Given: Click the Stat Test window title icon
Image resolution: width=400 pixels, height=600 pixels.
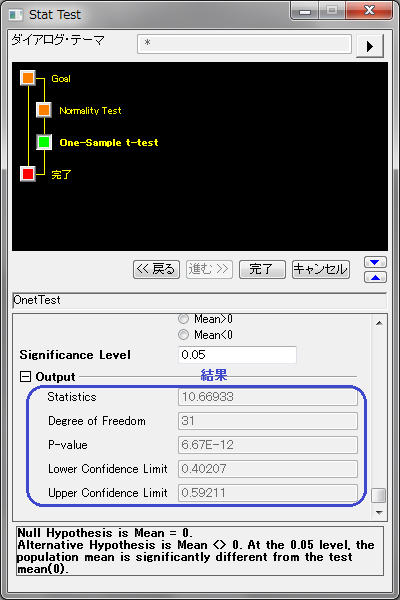Looking at the screenshot, I should click(16, 15).
